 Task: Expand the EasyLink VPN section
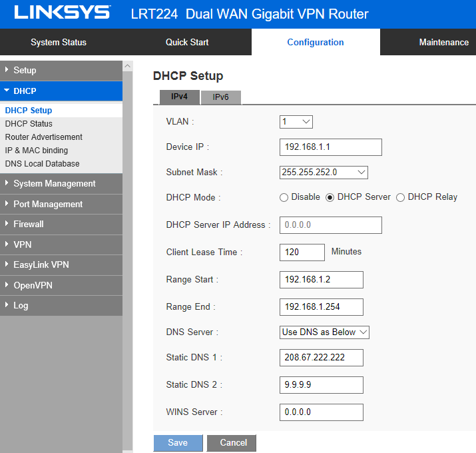[x=61, y=264]
